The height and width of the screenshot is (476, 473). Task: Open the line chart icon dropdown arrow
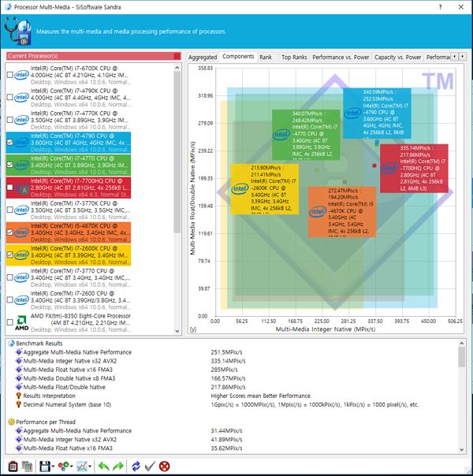tap(90, 467)
